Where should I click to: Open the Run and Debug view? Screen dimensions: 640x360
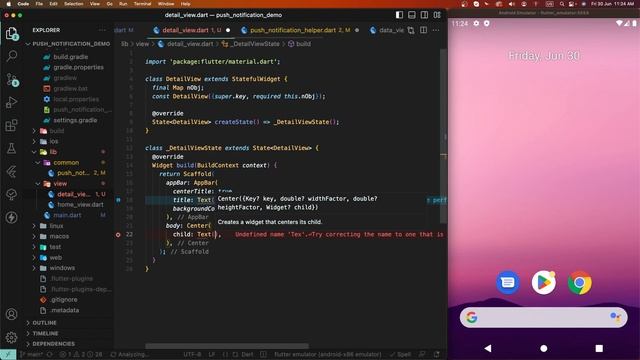pos(12,102)
